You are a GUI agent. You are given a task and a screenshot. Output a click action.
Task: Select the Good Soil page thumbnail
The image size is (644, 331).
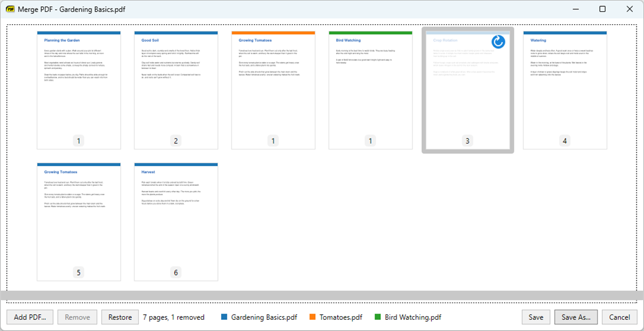pyautogui.click(x=176, y=90)
